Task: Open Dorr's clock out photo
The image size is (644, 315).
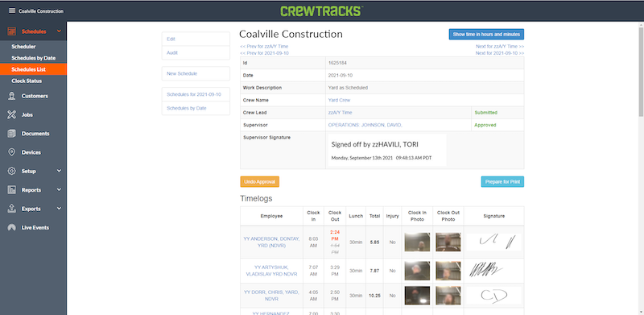Action: coord(448,296)
